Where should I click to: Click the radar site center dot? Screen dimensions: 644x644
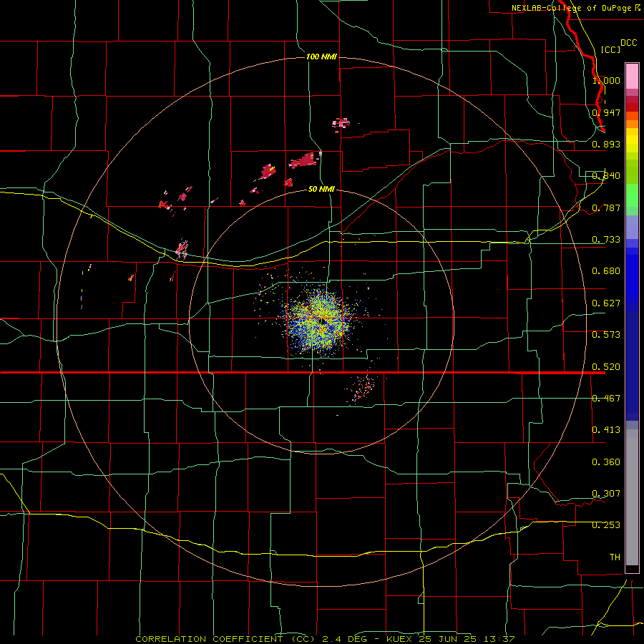pos(323,321)
